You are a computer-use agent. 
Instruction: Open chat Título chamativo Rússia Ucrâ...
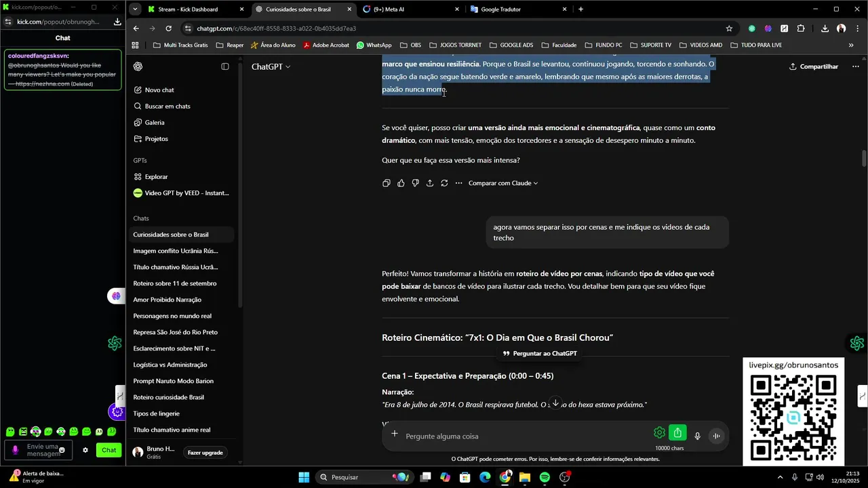coord(176,267)
